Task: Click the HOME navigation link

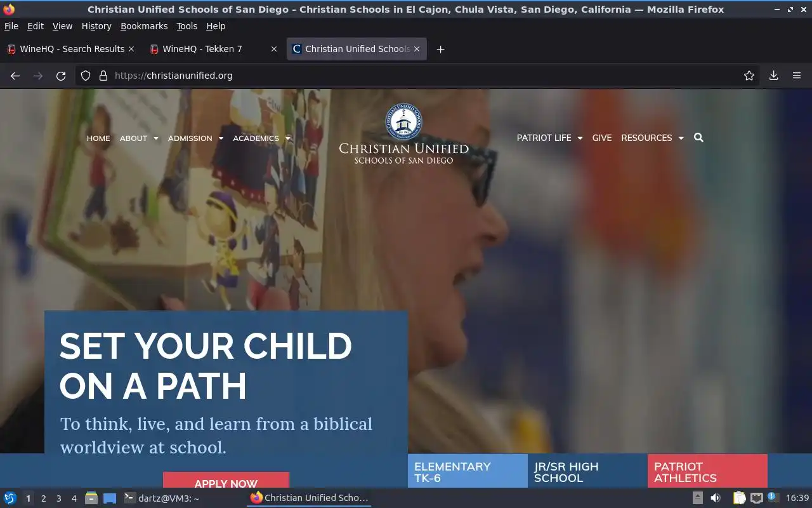Action: (x=98, y=138)
